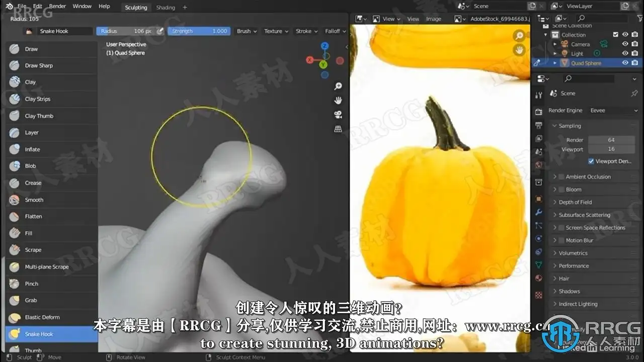Click the Viewport samples field showing 16
The height and width of the screenshot is (362, 644).
[x=611, y=149]
